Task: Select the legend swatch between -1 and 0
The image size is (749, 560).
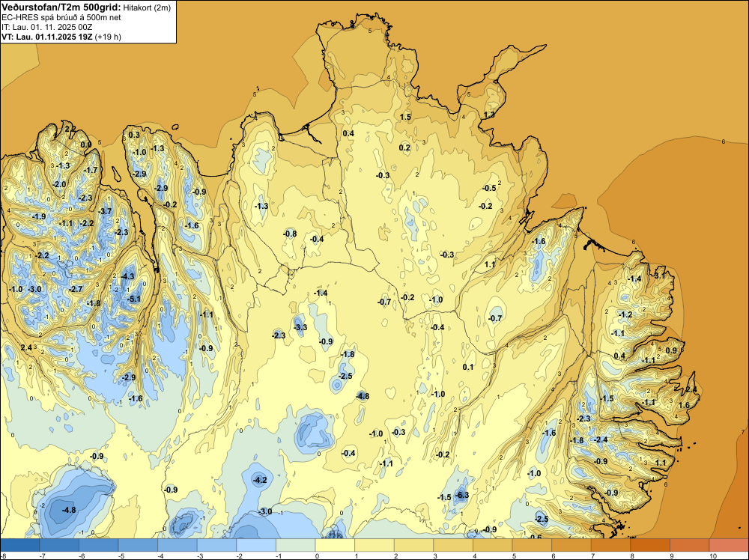Action: (x=296, y=545)
